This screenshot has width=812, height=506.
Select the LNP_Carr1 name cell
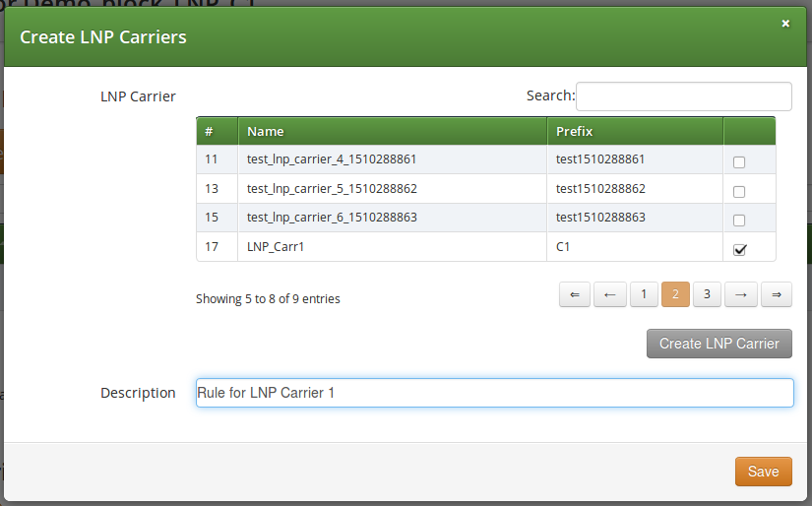click(393, 246)
